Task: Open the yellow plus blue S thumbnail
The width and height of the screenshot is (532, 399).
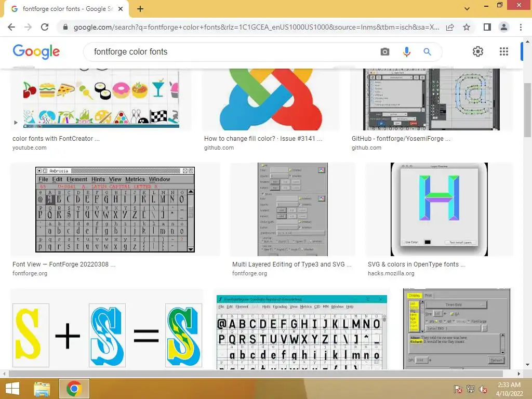Action: 107,329
